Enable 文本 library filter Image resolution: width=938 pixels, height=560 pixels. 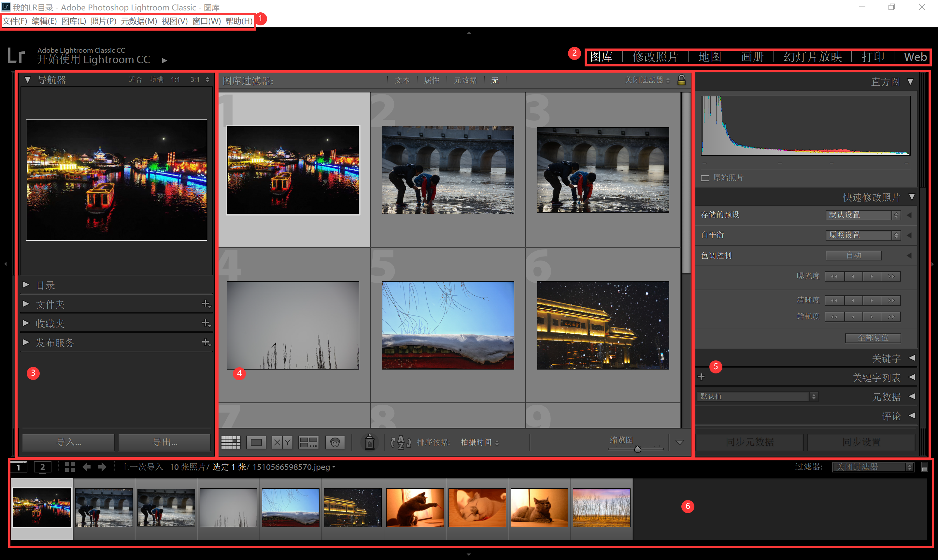[402, 80]
